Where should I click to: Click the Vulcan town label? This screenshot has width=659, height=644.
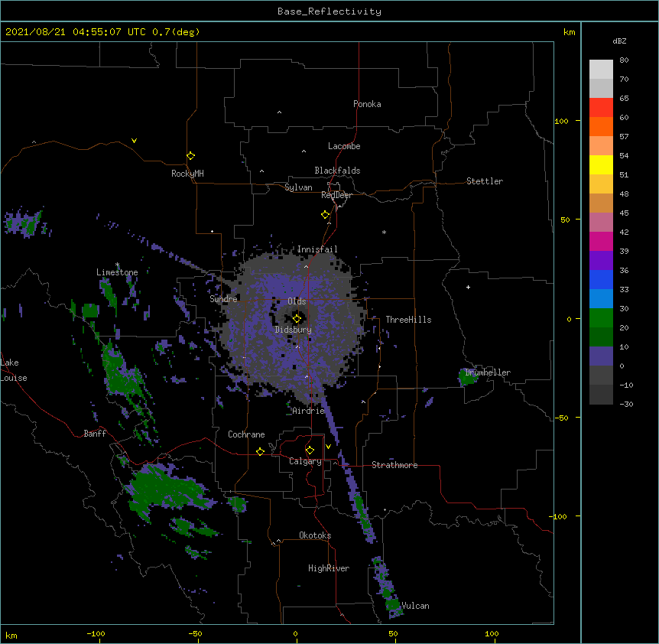[x=415, y=606]
